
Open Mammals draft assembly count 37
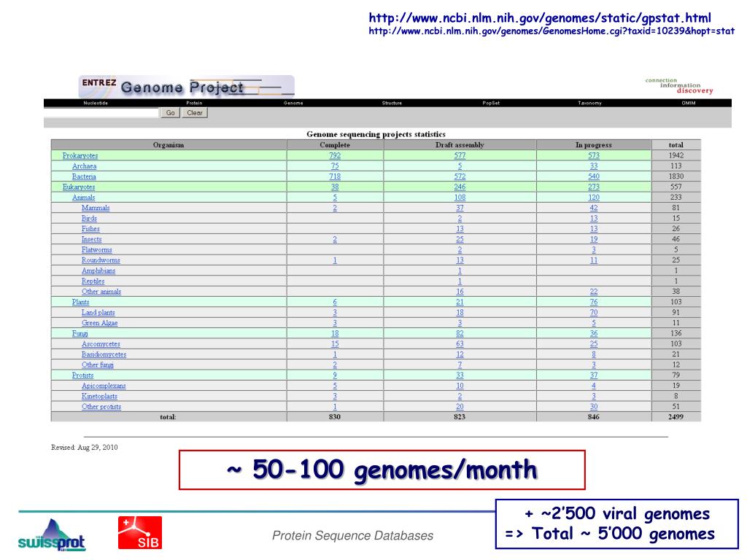tap(460, 208)
